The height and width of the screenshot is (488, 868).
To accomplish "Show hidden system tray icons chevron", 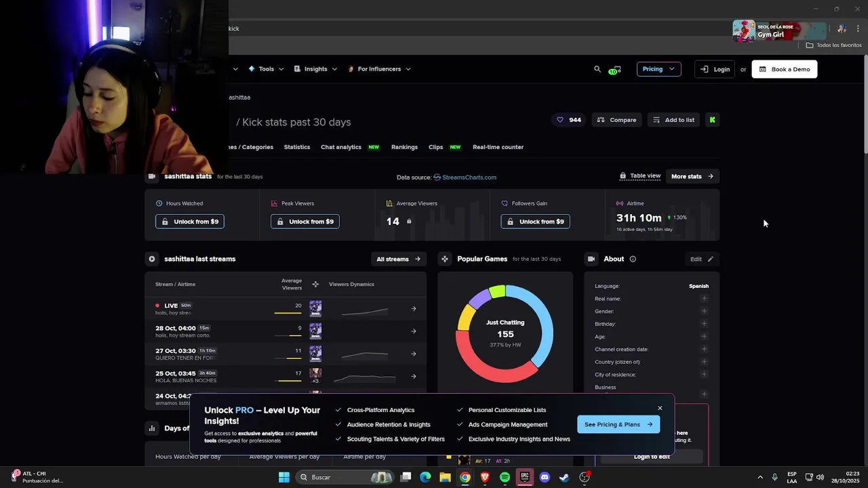I will point(760,477).
